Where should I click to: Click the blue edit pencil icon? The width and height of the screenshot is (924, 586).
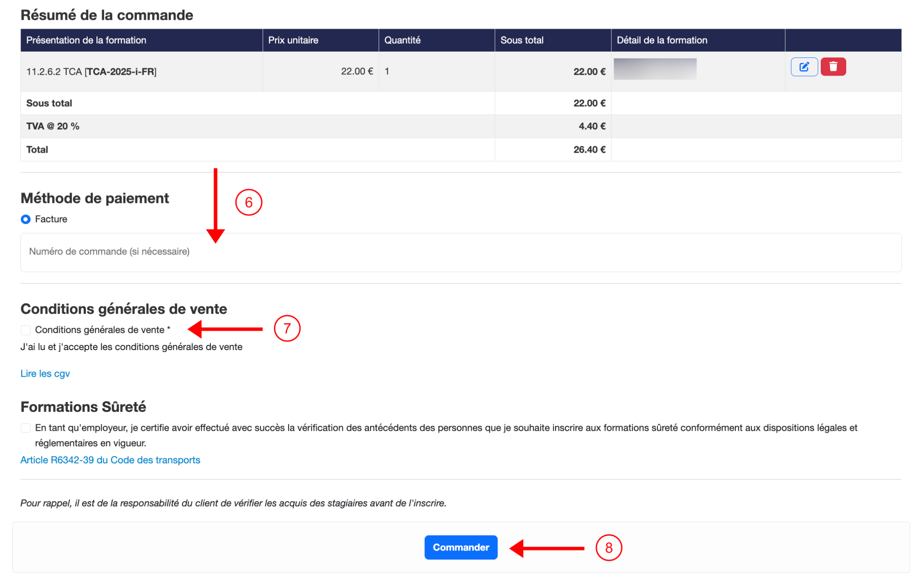804,67
